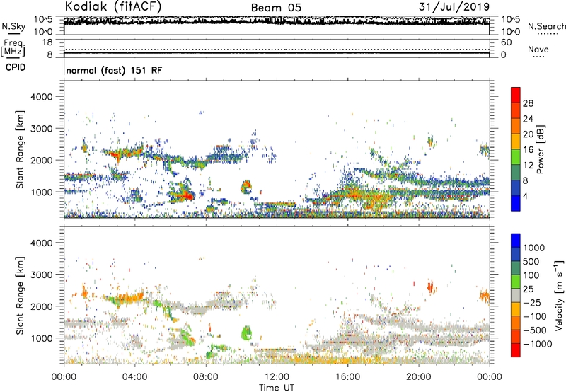The width and height of the screenshot is (566, 392).
Task: Click the '28' power colorbar tick label
Action: pos(528,103)
